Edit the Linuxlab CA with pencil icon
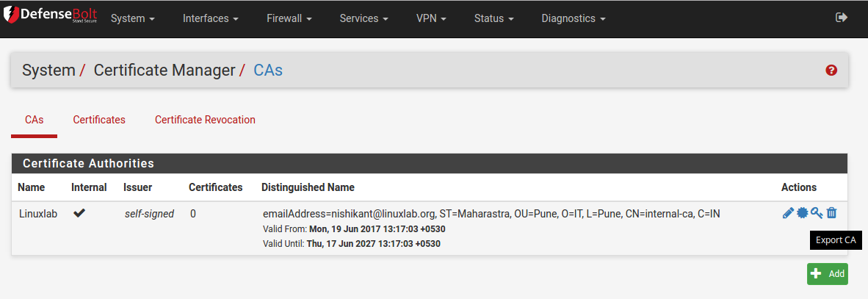The width and height of the screenshot is (868, 299). (788, 213)
